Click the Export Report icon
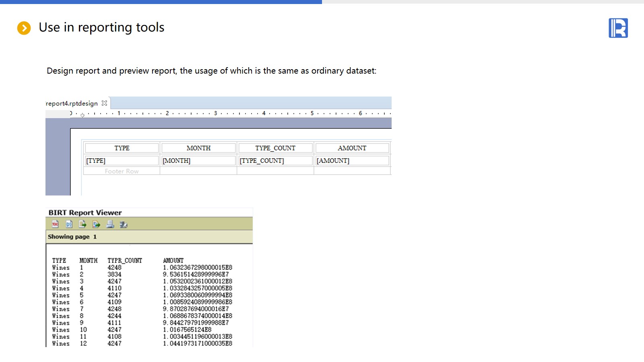 click(x=96, y=224)
